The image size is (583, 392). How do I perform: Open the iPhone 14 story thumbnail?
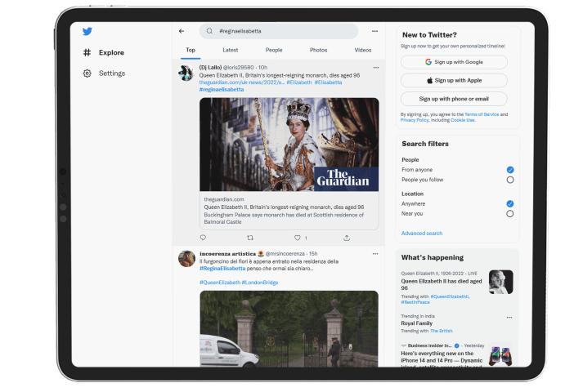click(500, 356)
